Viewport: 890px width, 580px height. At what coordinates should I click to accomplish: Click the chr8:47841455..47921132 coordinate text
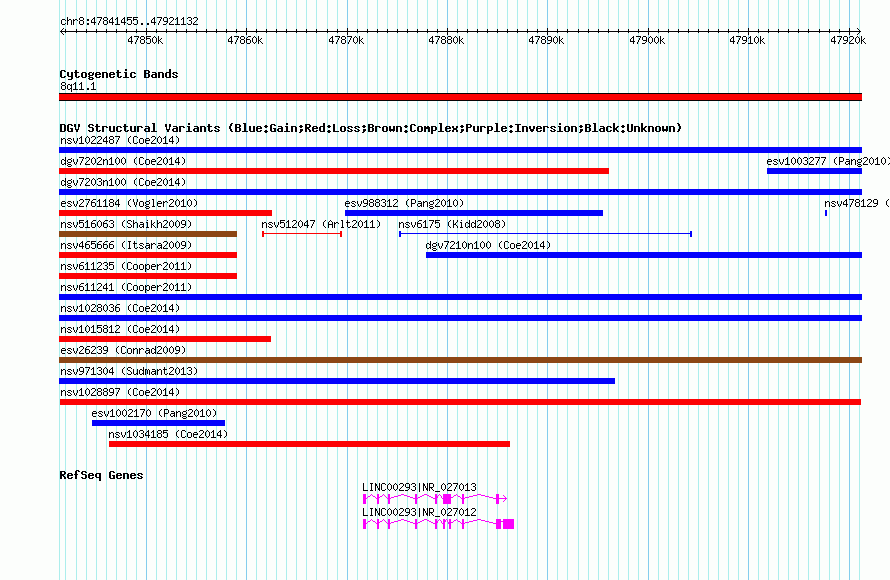[129, 22]
